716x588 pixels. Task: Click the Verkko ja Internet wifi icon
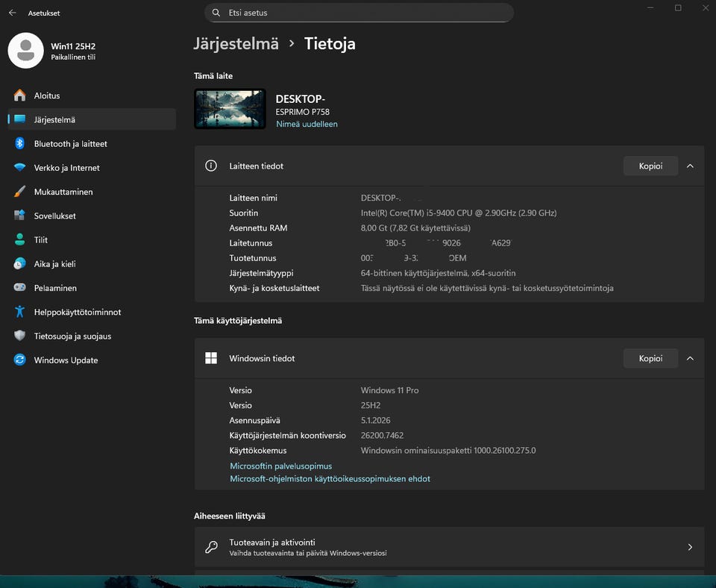(x=20, y=168)
